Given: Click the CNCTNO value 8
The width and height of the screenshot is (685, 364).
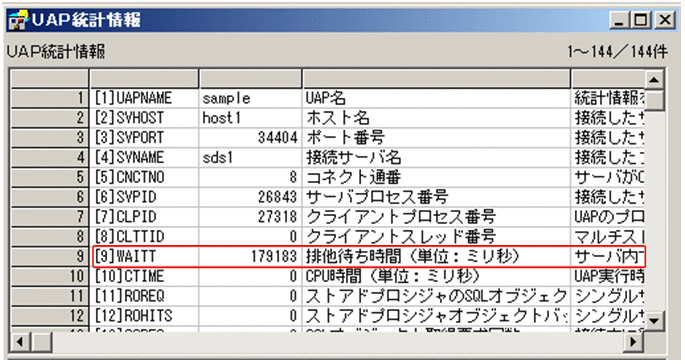Looking at the screenshot, I should [x=250, y=177].
